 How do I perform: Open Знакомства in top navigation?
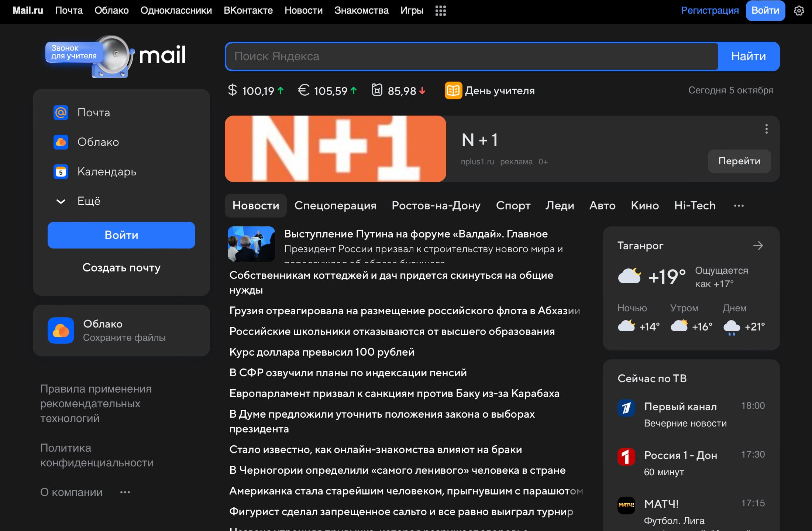[361, 10]
